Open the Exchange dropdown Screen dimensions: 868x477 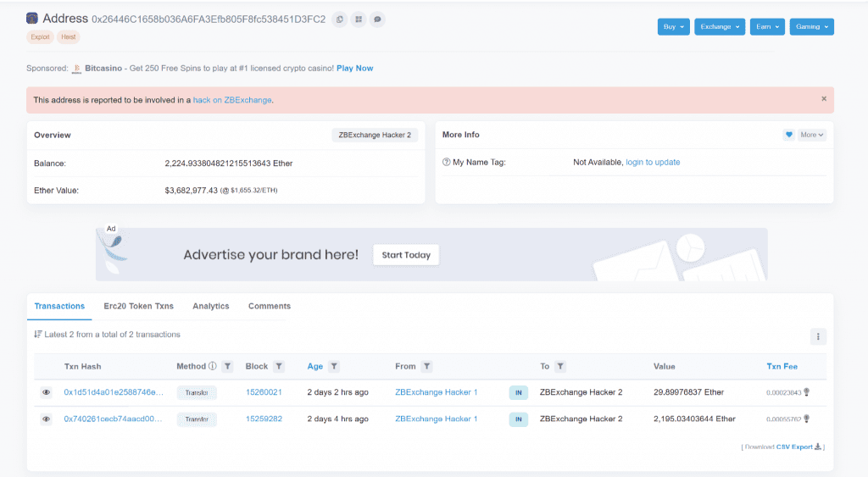(720, 26)
